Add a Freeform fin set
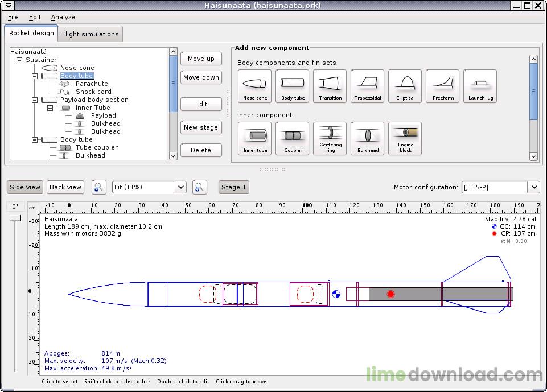This screenshot has height=392, width=547. coord(443,86)
